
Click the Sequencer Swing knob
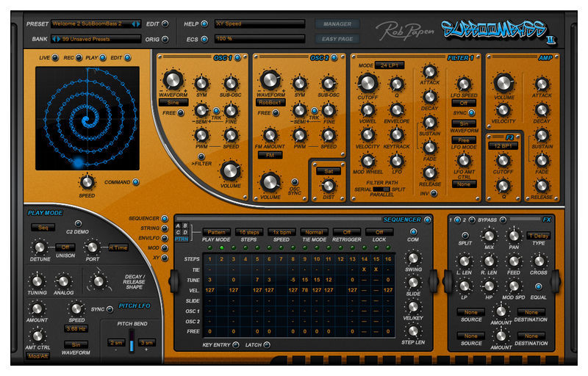pyautogui.click(x=413, y=258)
